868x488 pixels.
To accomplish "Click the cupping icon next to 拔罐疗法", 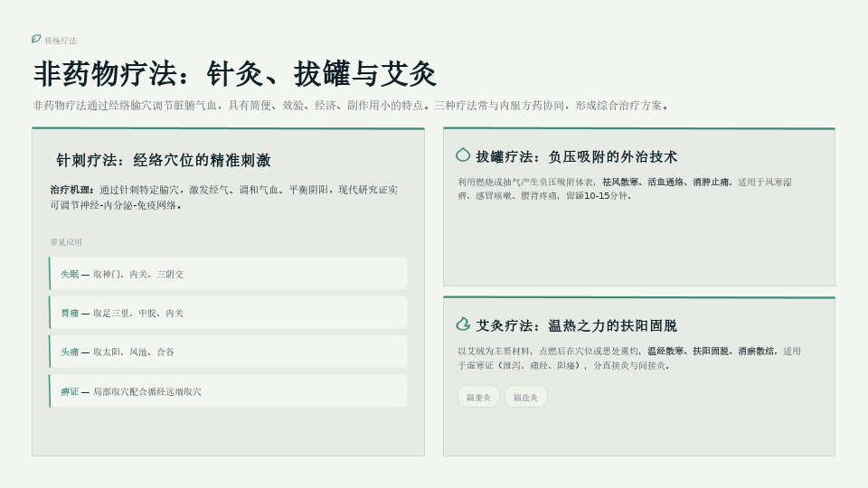I will [463, 155].
